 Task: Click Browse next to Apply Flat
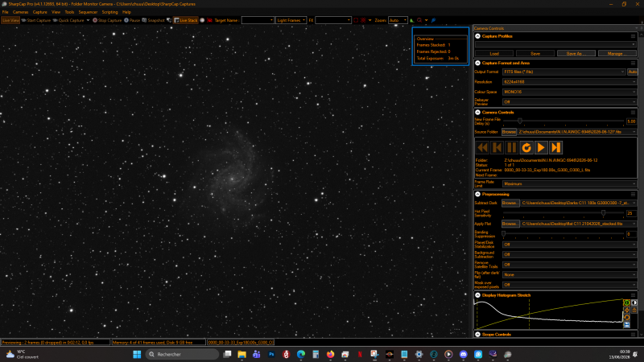(x=510, y=224)
